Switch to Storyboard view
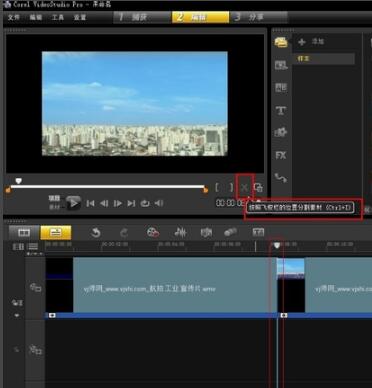Viewport: 372px width, 388px height. tap(24, 232)
